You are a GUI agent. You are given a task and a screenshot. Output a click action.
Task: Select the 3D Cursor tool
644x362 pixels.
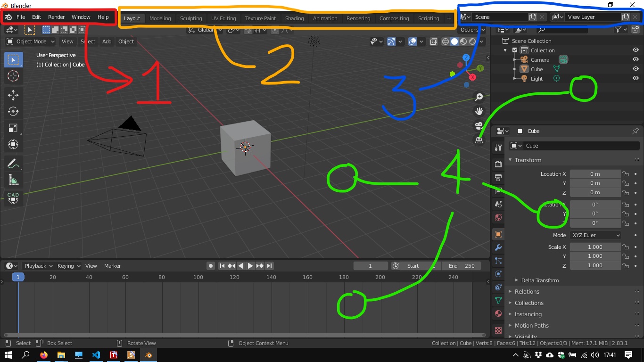click(13, 76)
